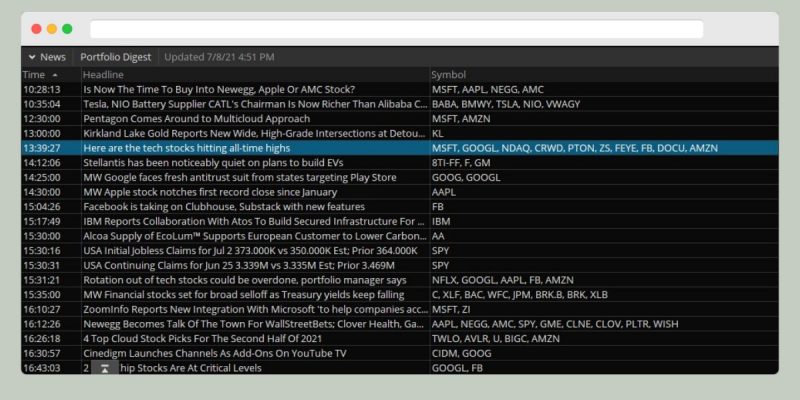Image resolution: width=800 pixels, height=400 pixels.
Task: Click the KL symbol cell
Action: 438,134
